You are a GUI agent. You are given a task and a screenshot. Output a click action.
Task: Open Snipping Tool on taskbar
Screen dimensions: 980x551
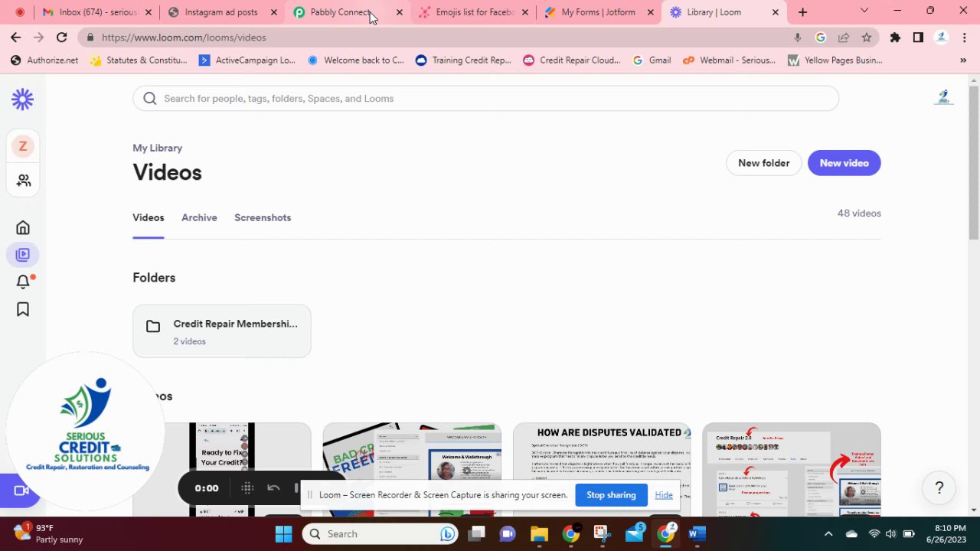tap(602, 533)
